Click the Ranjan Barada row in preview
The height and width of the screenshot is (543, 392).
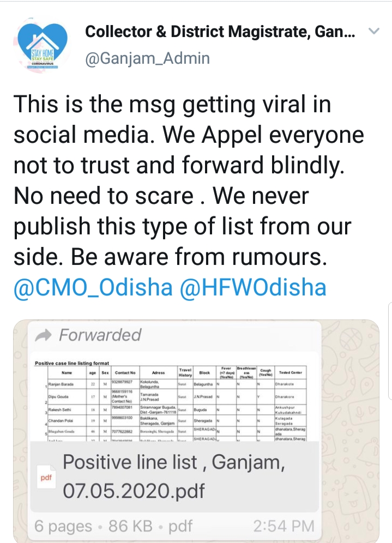point(67,384)
